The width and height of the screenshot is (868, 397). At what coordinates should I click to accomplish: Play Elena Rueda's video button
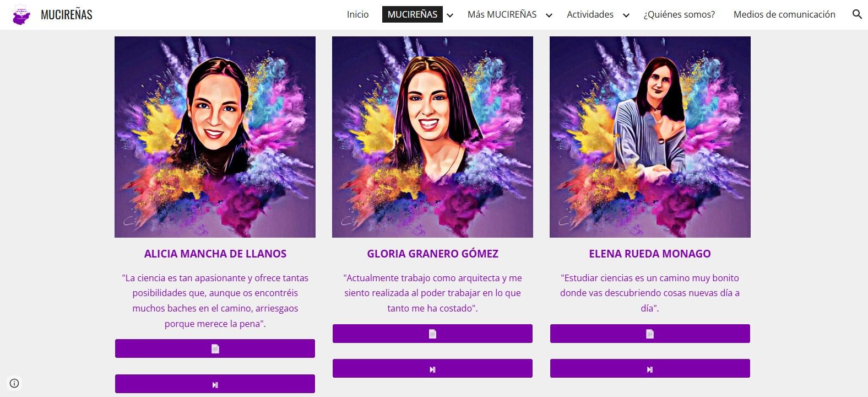coord(650,369)
